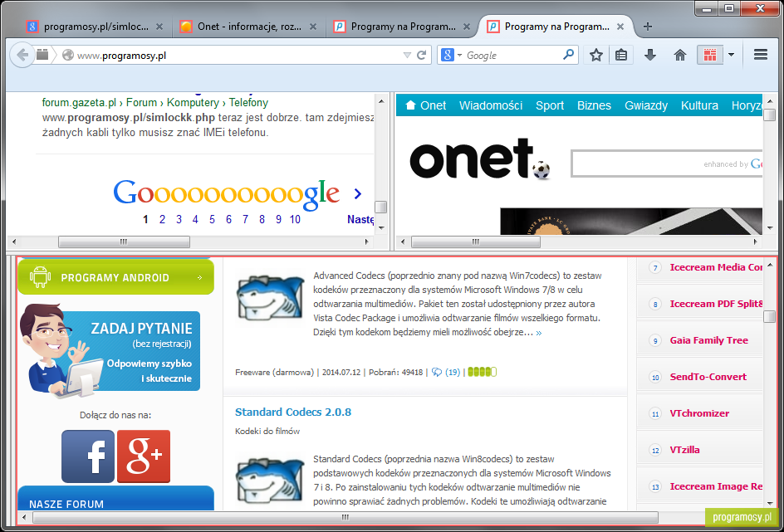Go to the Home page icon
Viewport: 784px width, 532px height.
pyautogui.click(x=680, y=55)
